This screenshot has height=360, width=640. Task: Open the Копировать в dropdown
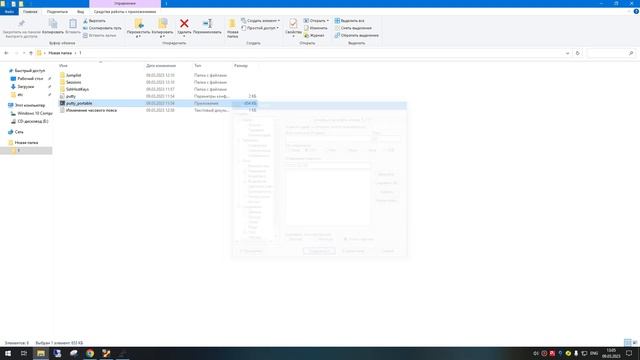[x=162, y=29]
